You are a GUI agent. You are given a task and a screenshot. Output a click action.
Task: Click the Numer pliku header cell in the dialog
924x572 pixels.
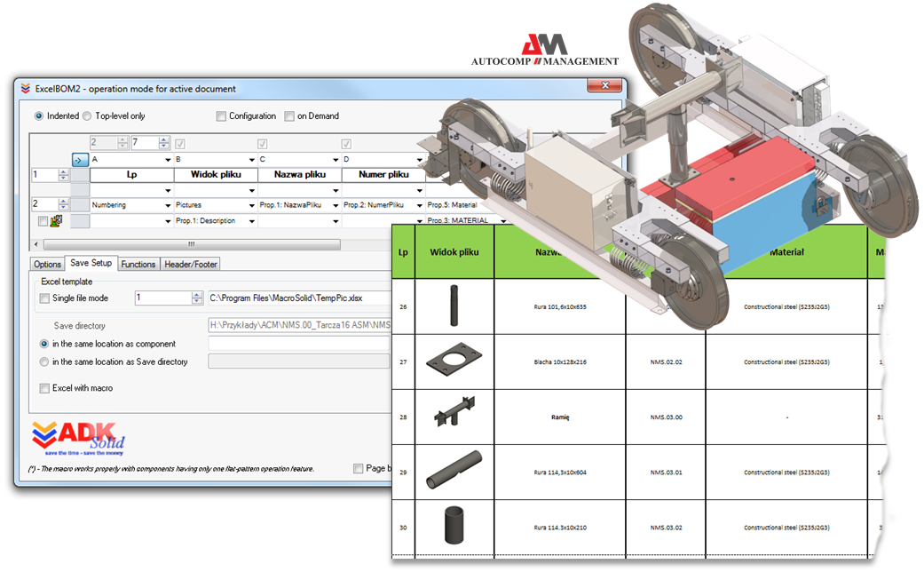pyautogui.click(x=383, y=175)
